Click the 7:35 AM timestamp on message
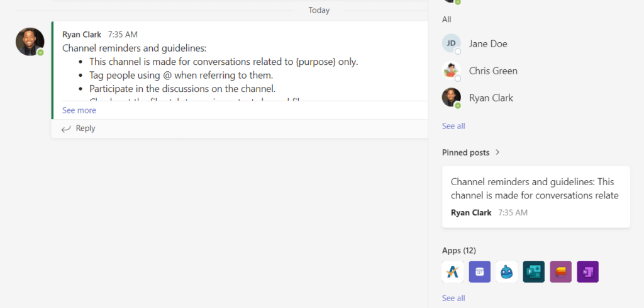644x308 pixels. [123, 35]
